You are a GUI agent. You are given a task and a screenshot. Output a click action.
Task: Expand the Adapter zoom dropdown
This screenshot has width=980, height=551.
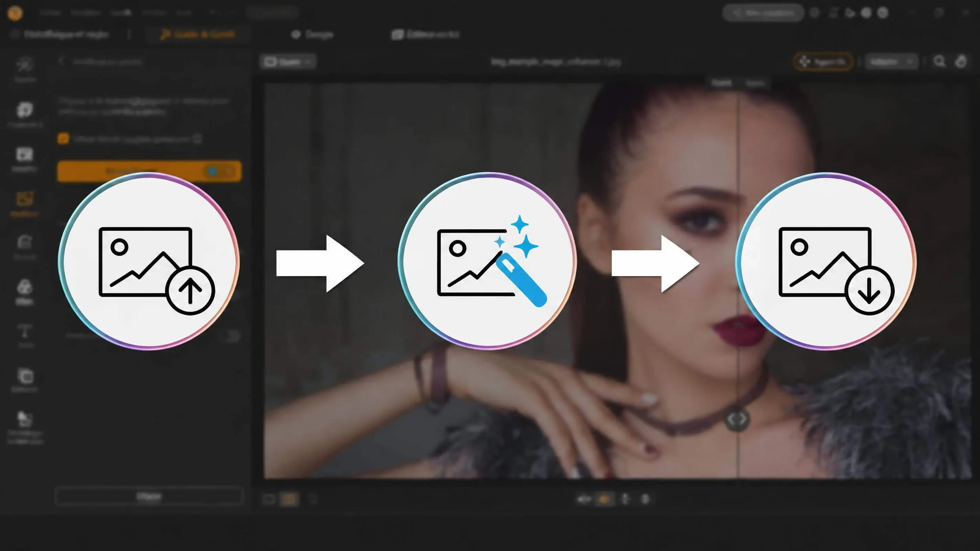click(891, 61)
